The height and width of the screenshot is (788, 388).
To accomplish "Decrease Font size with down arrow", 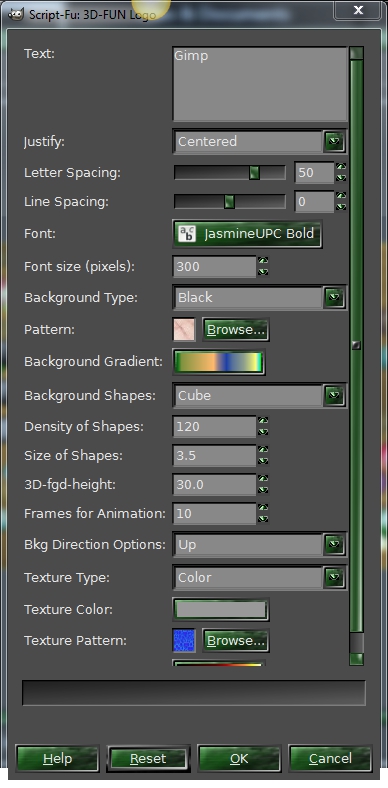I will click(263, 272).
